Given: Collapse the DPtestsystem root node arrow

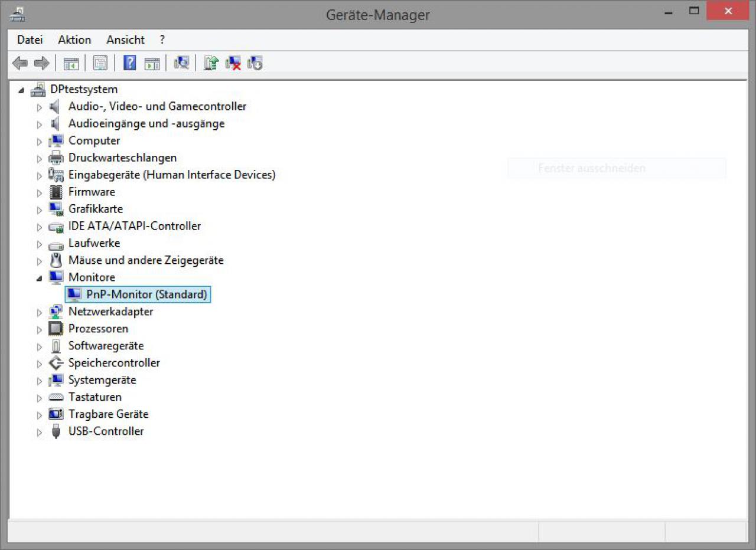Looking at the screenshot, I should pyautogui.click(x=22, y=90).
